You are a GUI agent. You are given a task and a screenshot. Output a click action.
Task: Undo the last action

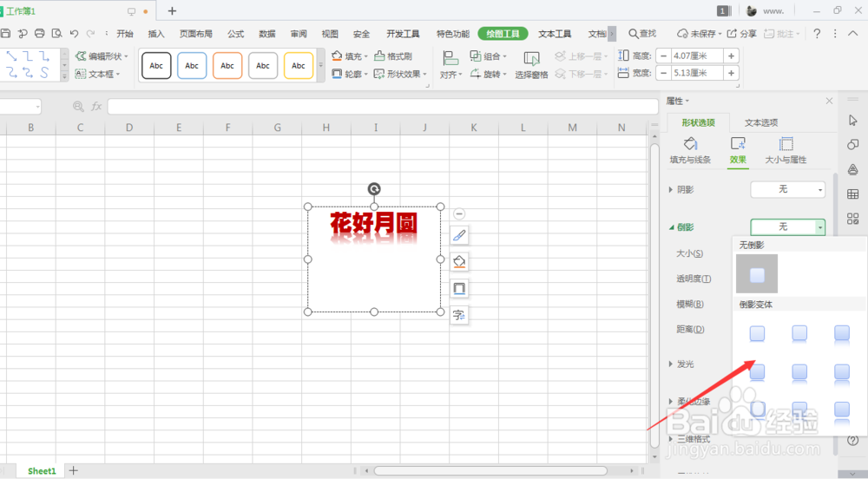[74, 33]
